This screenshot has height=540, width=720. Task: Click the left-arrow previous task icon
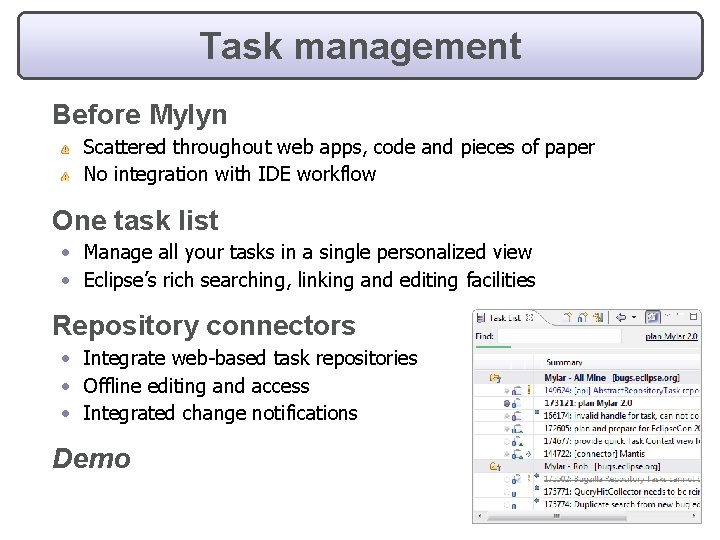[621, 317]
